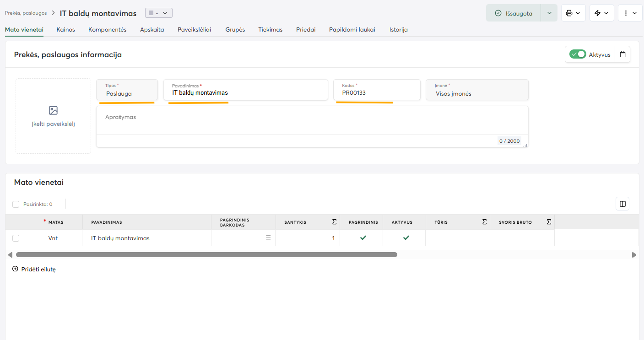Viewport: 644px width, 340px height.
Task: Click the image upload placeholder icon
Action: pyautogui.click(x=53, y=110)
